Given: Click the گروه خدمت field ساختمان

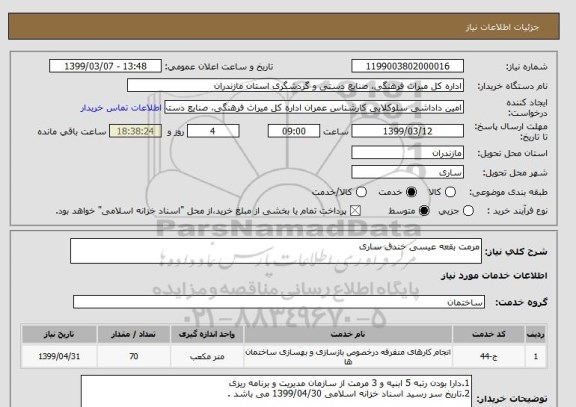Looking at the screenshot, I should pos(279,302).
